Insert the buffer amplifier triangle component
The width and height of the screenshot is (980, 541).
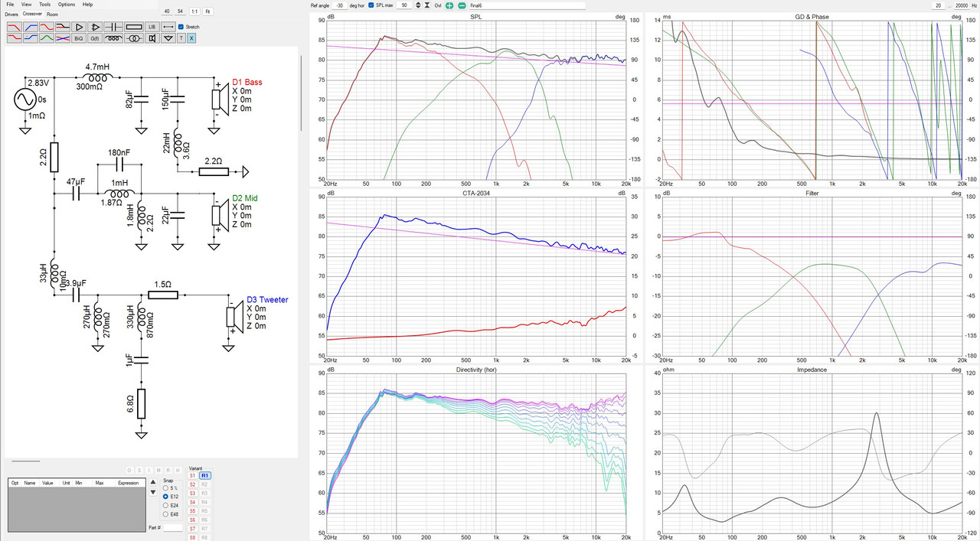tap(79, 27)
